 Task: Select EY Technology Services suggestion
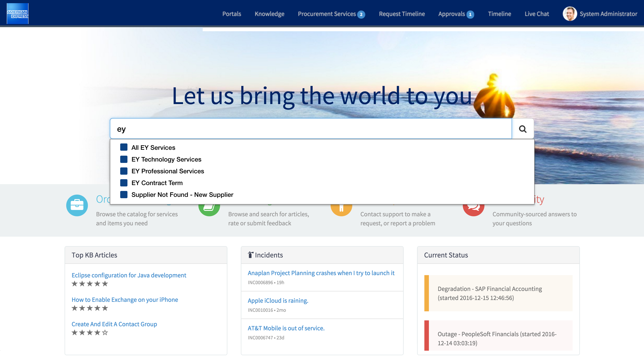point(166,159)
